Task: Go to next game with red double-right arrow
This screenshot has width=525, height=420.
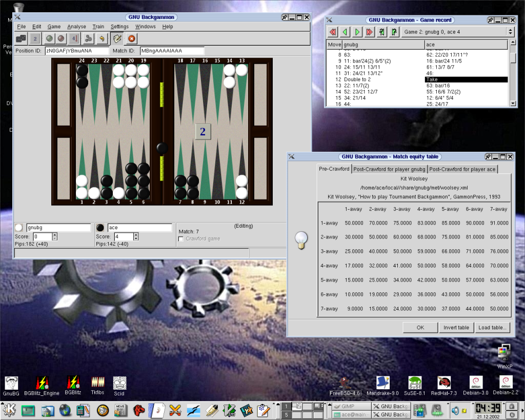Action: point(369,32)
